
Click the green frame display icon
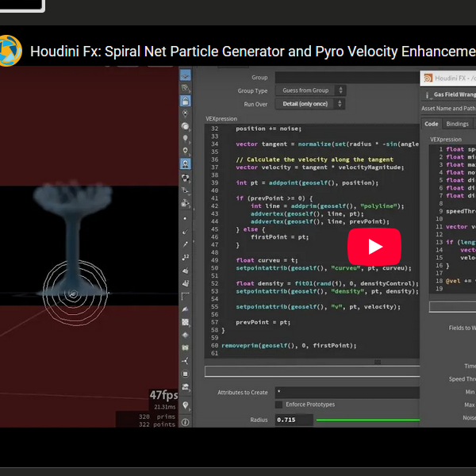coord(185,347)
